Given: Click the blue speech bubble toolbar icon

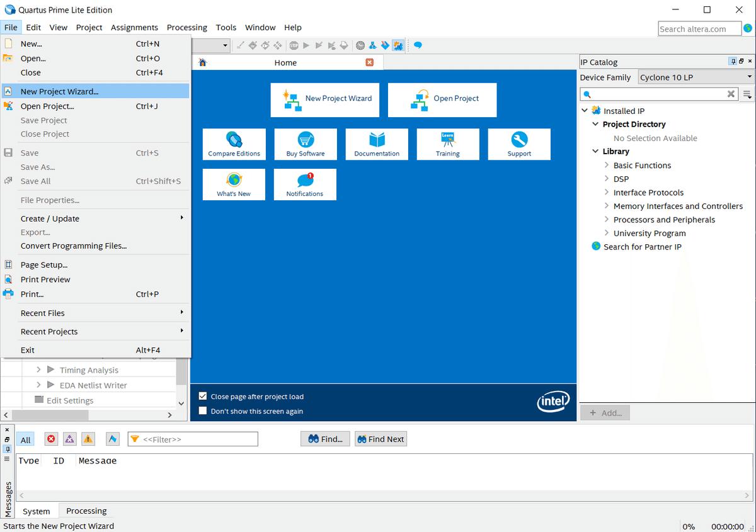Looking at the screenshot, I should [418, 45].
